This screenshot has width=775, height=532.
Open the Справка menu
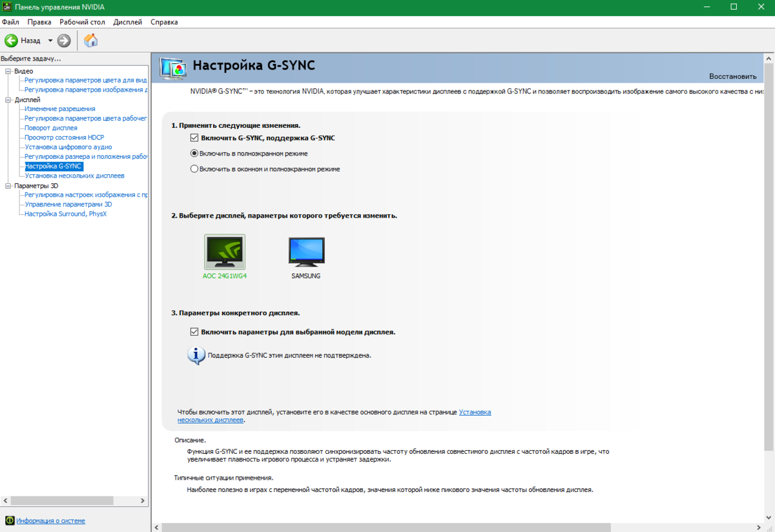click(x=164, y=21)
